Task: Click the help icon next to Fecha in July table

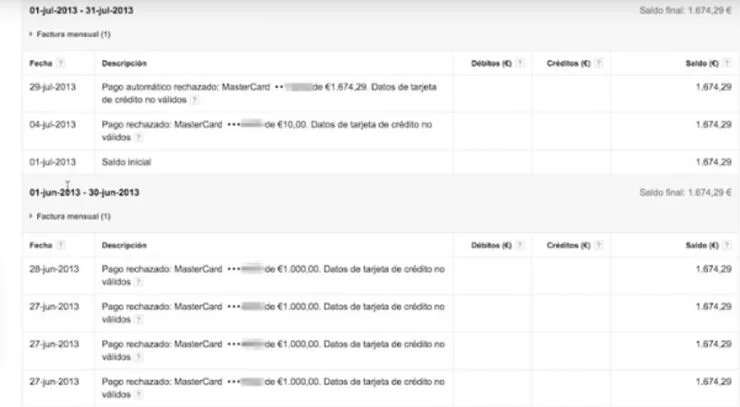Action: pyautogui.click(x=61, y=63)
